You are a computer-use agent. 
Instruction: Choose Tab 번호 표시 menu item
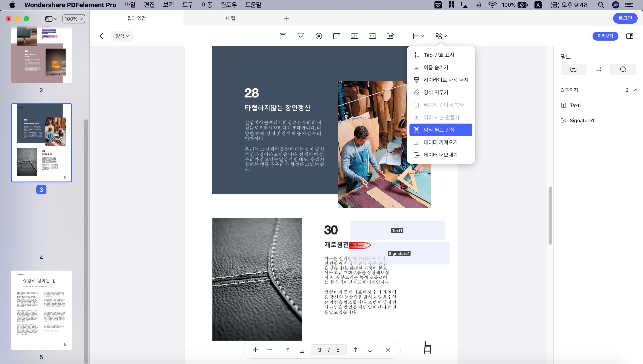(440, 55)
